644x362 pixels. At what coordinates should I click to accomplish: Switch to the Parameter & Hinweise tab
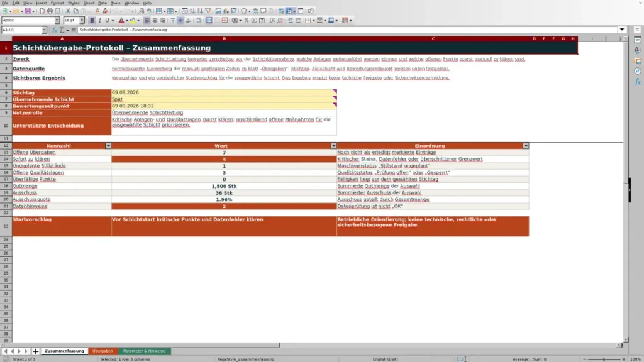click(x=144, y=351)
